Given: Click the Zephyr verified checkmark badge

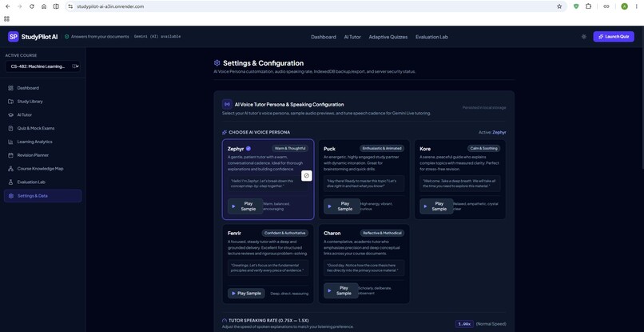Looking at the screenshot, I should click(248, 149).
